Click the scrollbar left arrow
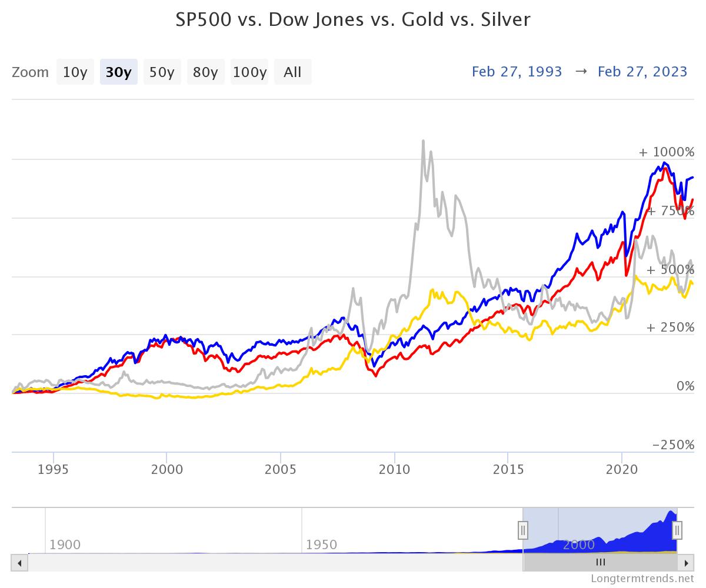This screenshot has height=588, width=706. [x=19, y=562]
